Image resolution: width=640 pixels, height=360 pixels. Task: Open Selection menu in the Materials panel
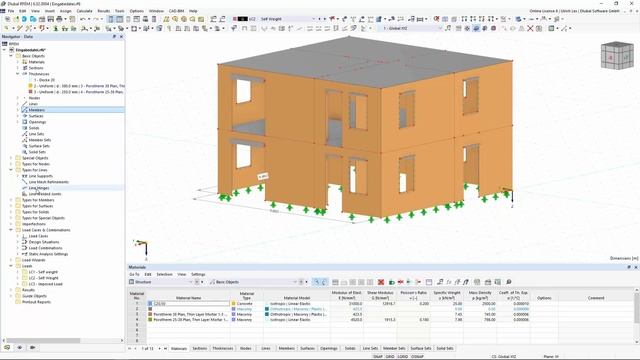point(164,274)
